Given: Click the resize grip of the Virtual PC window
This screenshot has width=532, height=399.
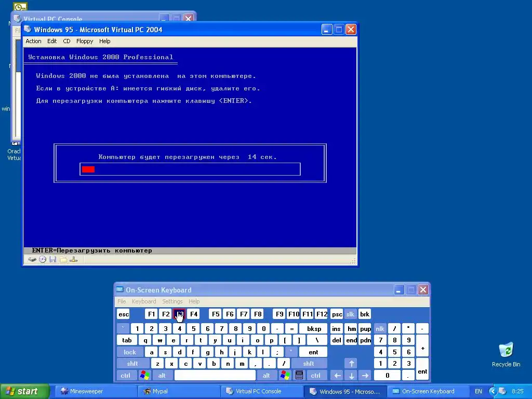Looking at the screenshot, I should pos(353,261).
